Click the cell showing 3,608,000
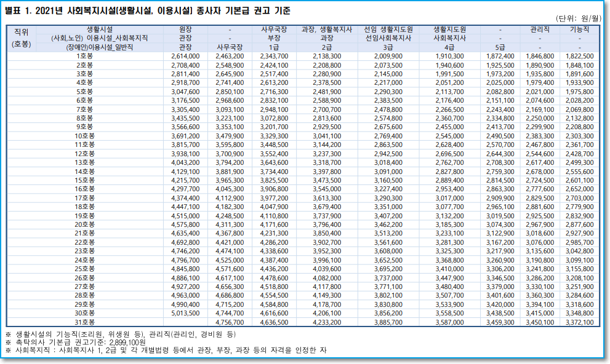Screen dimensions: 610x364 (x=388, y=251)
